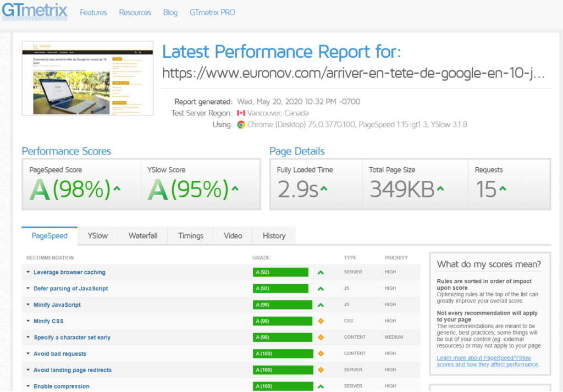Click Defer parsing of JavaScript grade bar
The width and height of the screenshot is (563, 392).
(283, 288)
